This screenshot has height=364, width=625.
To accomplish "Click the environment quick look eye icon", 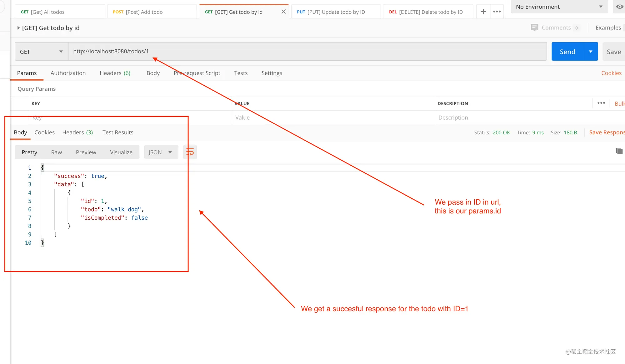I will 619,7.
